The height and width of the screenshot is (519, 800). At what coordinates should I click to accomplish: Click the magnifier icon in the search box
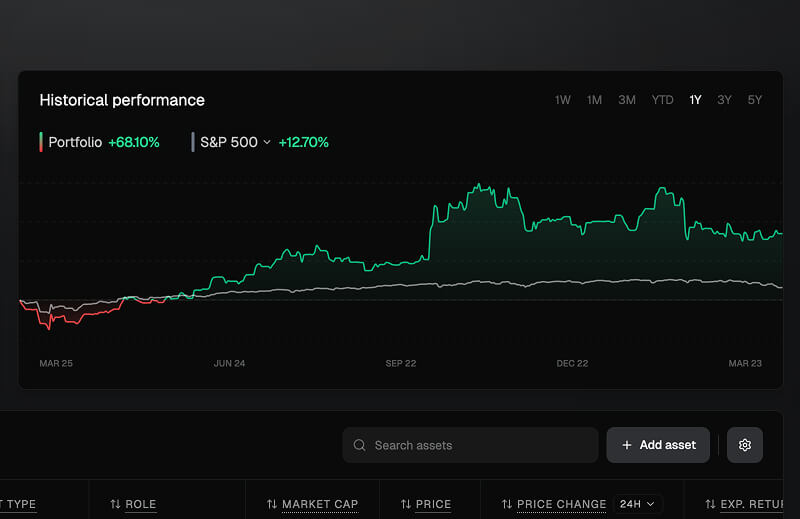(360, 445)
